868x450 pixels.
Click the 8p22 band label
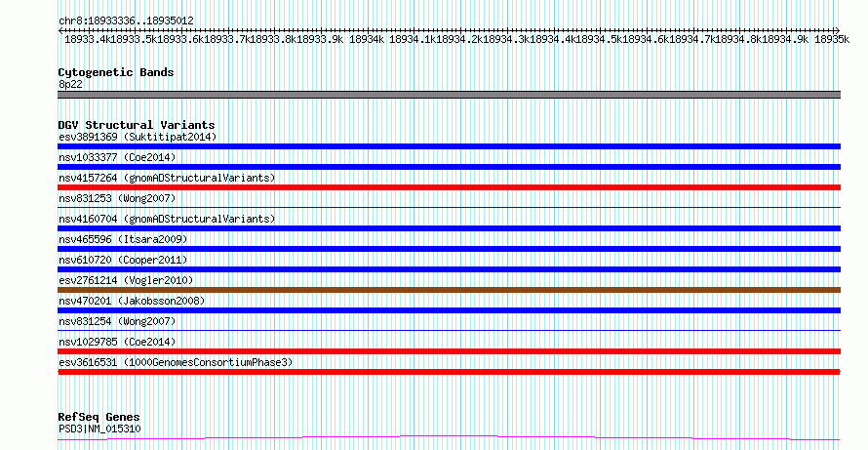pyautogui.click(x=70, y=85)
